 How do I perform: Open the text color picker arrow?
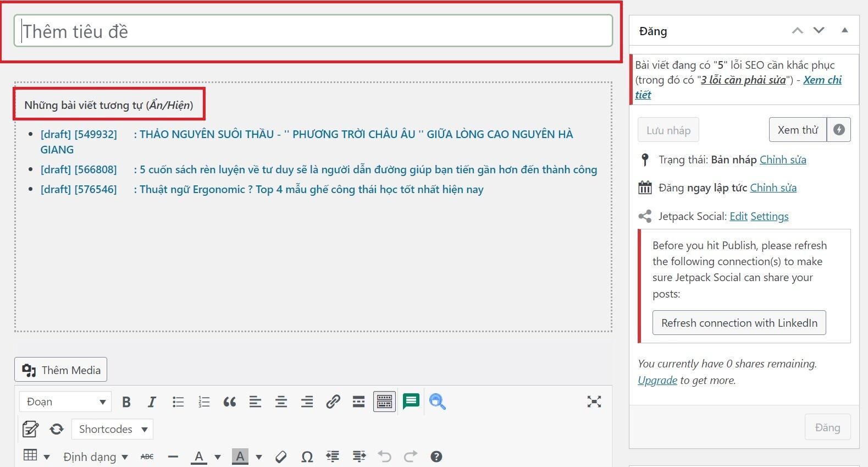tap(218, 457)
